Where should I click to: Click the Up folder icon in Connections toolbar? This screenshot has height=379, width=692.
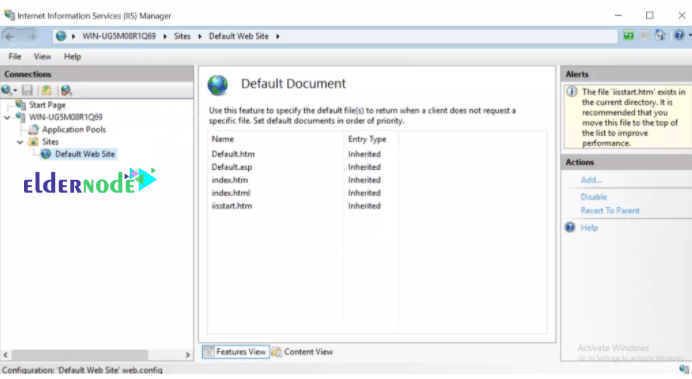[x=46, y=90]
